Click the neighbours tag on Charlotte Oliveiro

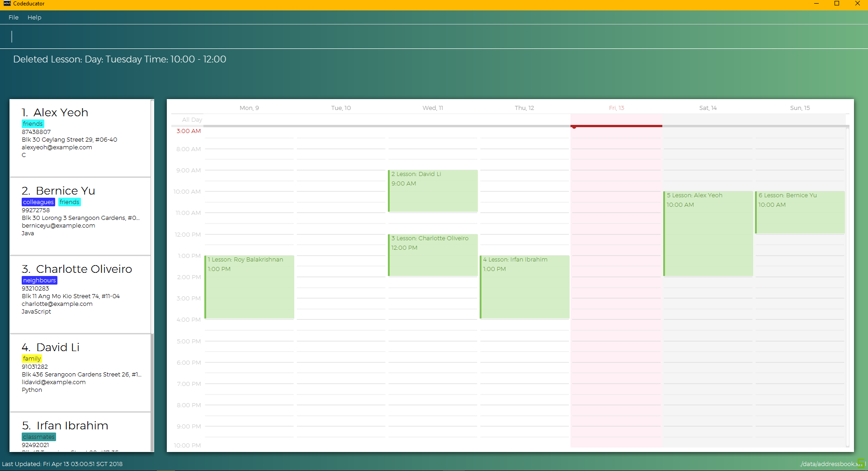click(x=39, y=280)
